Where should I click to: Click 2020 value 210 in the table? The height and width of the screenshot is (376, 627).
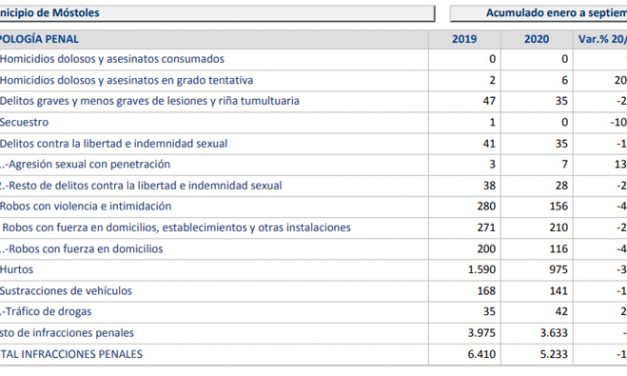tap(559, 228)
